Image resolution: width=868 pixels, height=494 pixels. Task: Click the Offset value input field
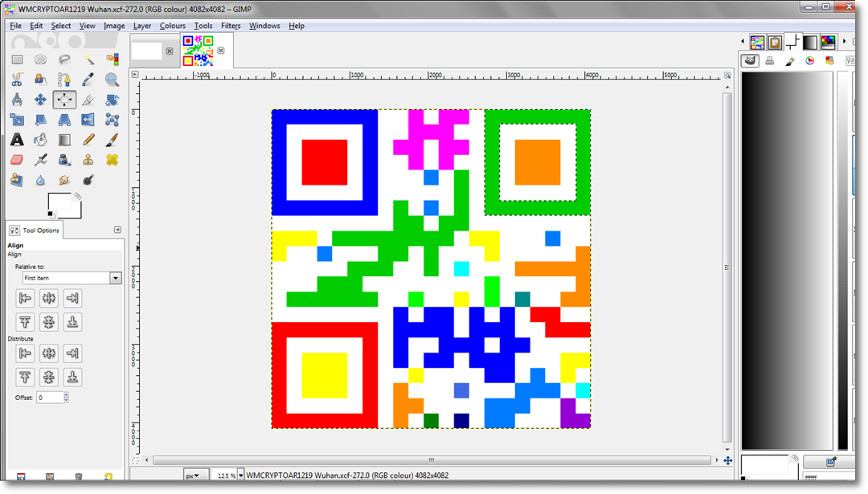coord(50,397)
